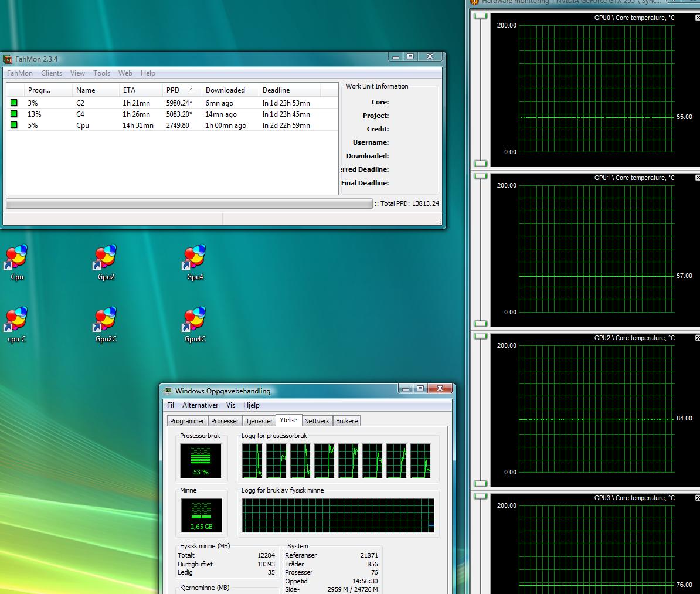Viewport: 700px width, 594px height.
Task: Open the Tools menu in FahMon
Action: 101,73
